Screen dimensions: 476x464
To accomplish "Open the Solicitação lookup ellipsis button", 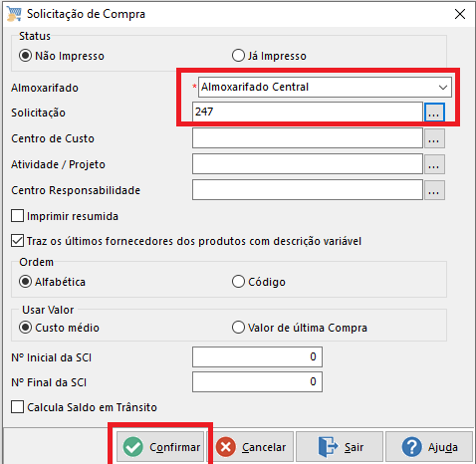I will (434, 113).
